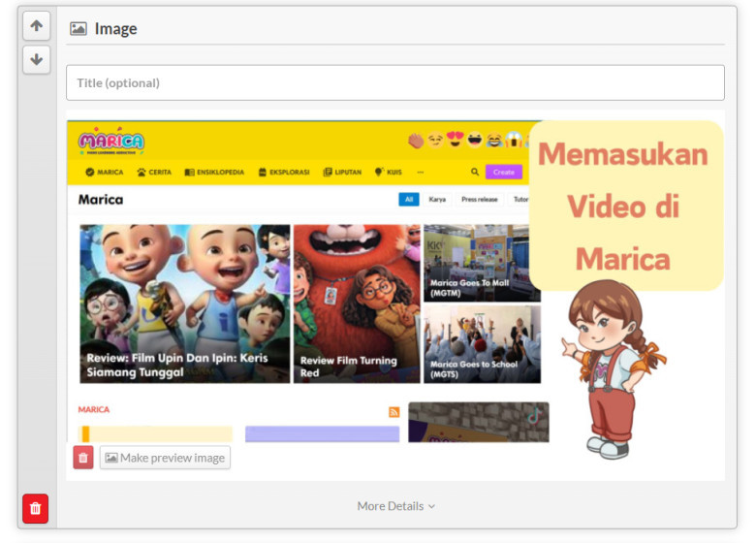Screen dimensions: 756x543
Task: Select the All filter tab
Action: point(409,200)
